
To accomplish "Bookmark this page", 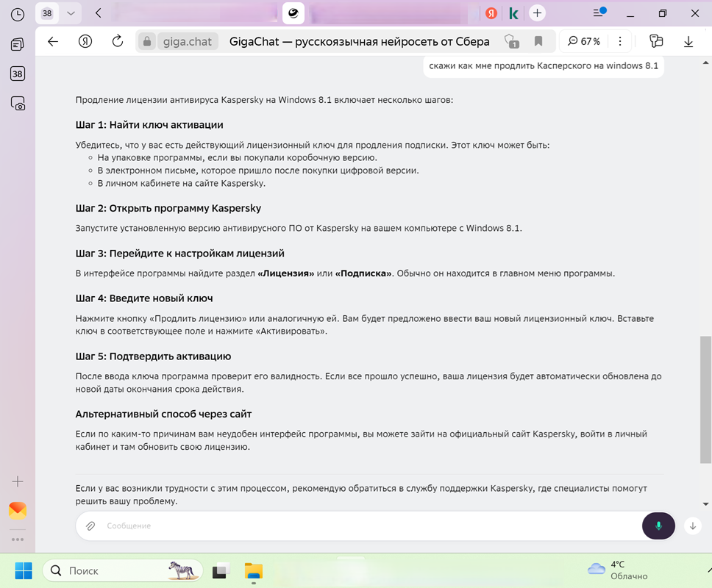I will (x=538, y=41).
